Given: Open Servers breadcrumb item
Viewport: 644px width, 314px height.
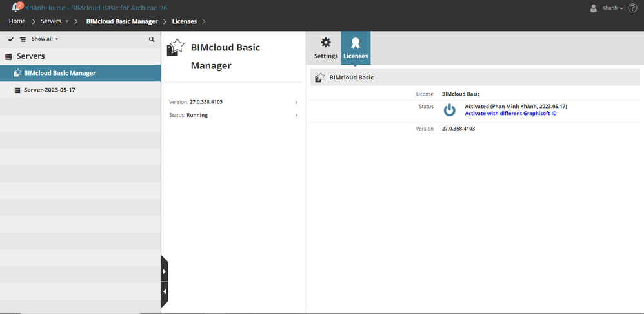Looking at the screenshot, I should 51,21.
